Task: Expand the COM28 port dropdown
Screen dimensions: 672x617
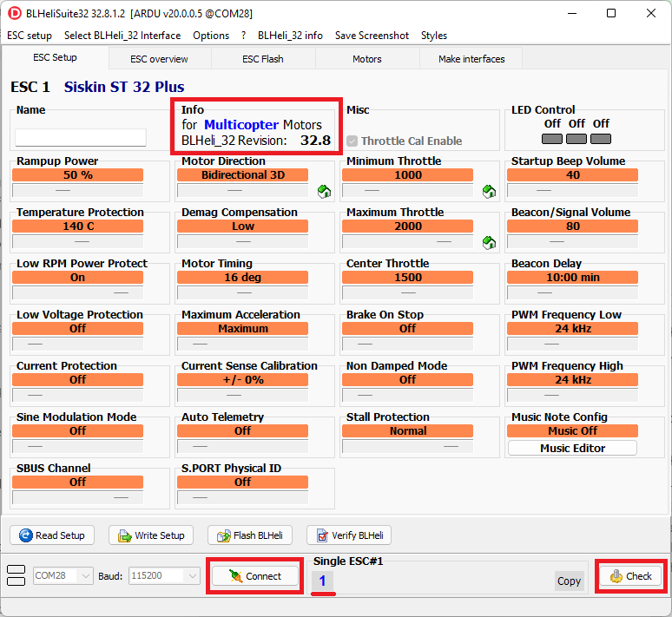Action: pos(85,575)
